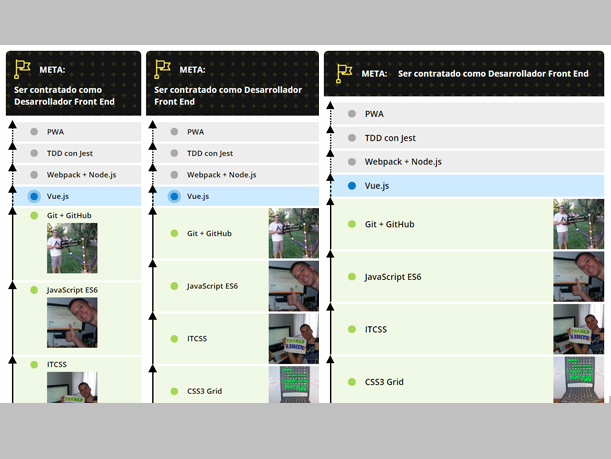This screenshot has width=611, height=459.
Task: Select the Vue.js item in the right panel
Action: (377, 186)
